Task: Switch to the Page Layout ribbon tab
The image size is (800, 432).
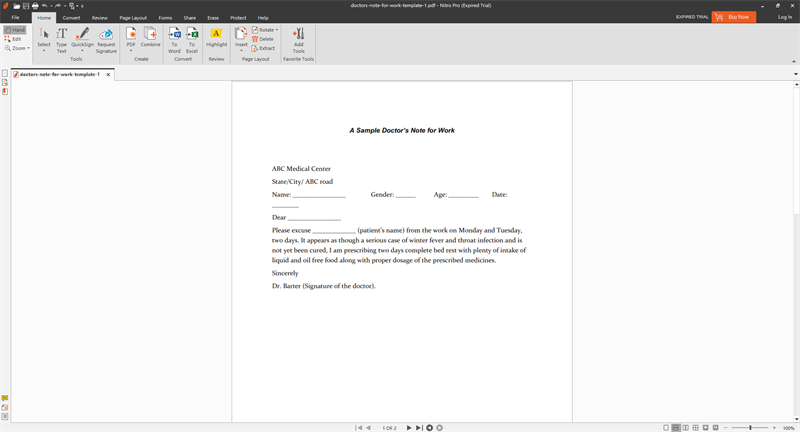Action: click(x=133, y=18)
